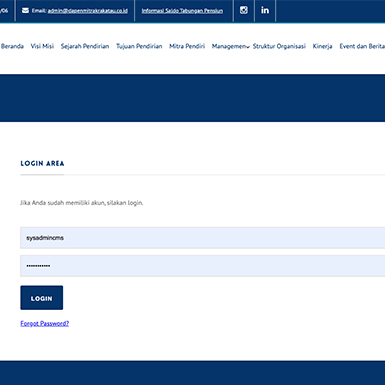Click the LOGIN AREA heading
The width and height of the screenshot is (385, 385).
[x=42, y=163]
